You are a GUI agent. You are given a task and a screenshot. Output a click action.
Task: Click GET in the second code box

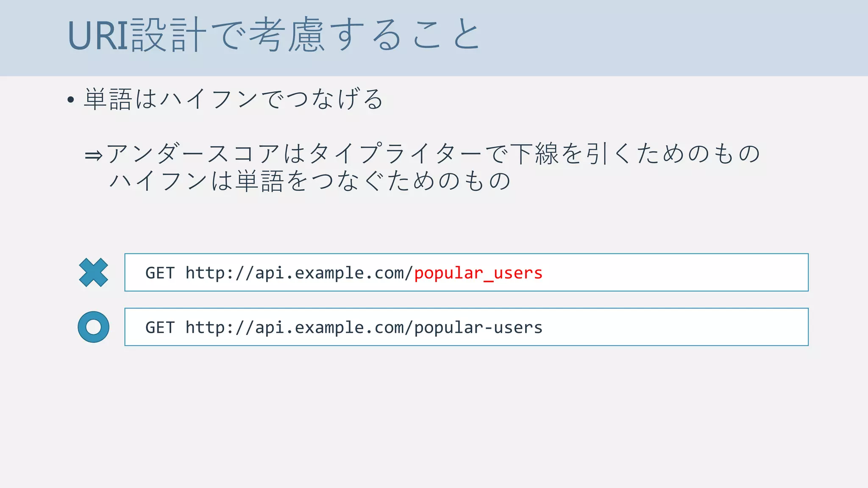160,328
